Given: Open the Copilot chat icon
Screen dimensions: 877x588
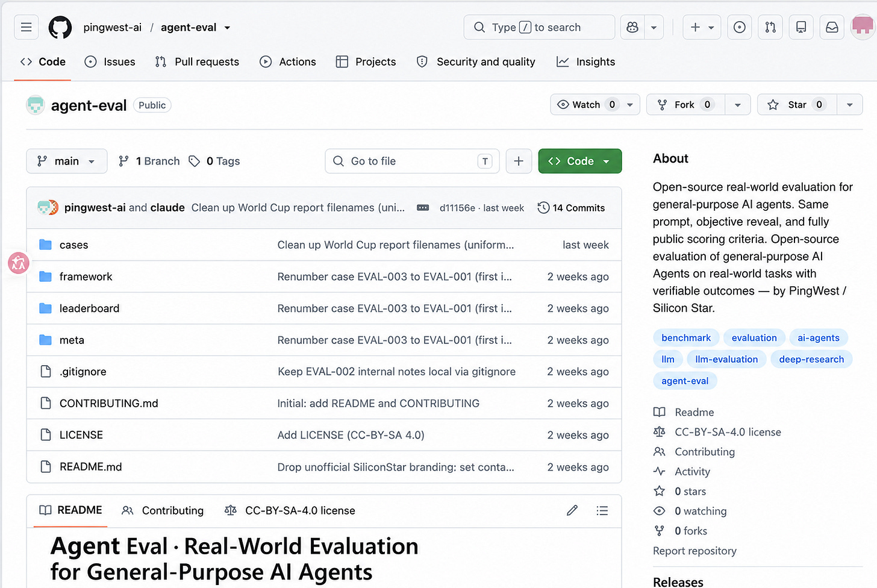Looking at the screenshot, I should point(632,27).
